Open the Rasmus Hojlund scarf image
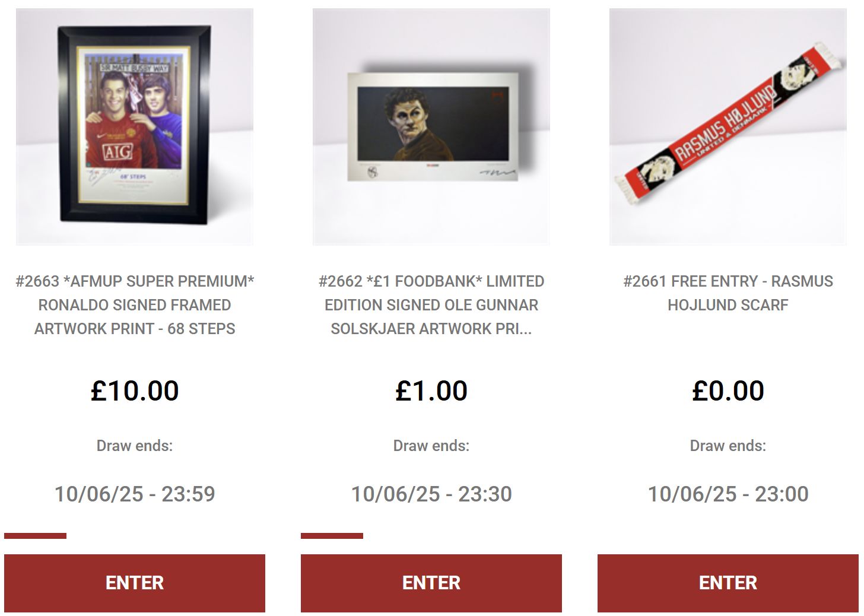 728,126
